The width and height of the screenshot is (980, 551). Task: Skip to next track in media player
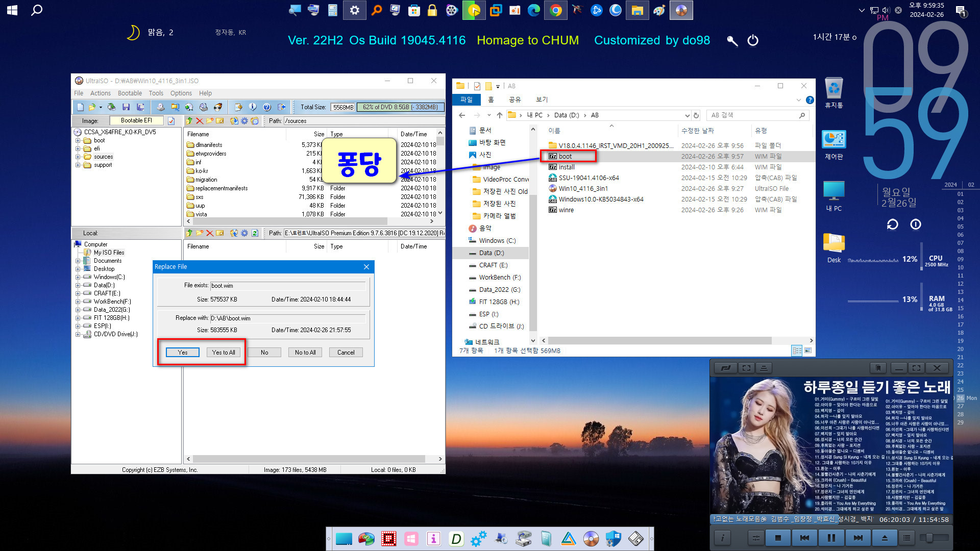[x=858, y=538]
